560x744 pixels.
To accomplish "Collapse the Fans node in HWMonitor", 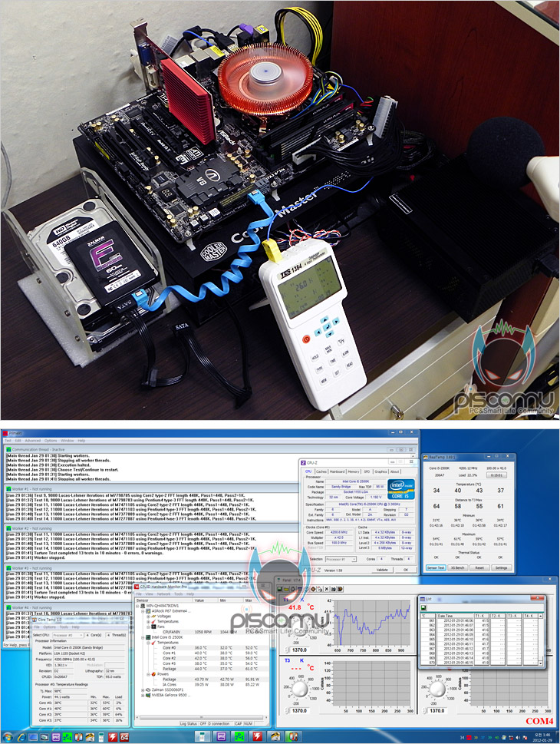I will [148, 627].
